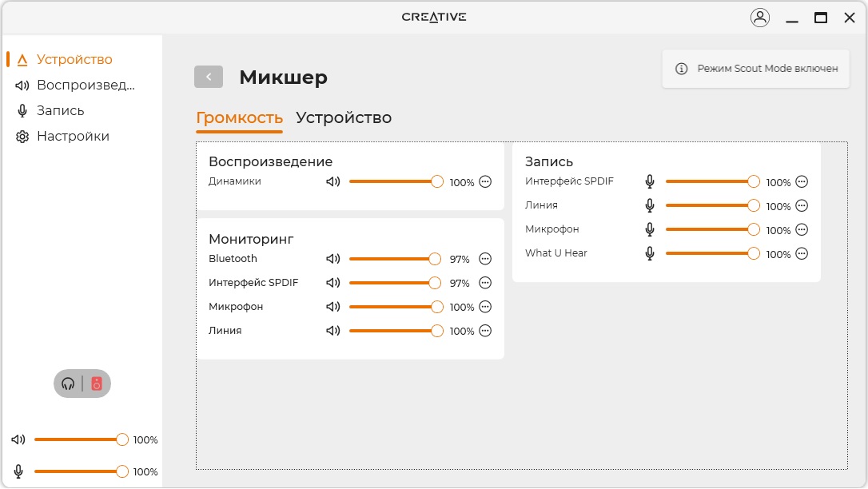Click microphone icon for Интерфейс SPDIF recording

(x=650, y=181)
